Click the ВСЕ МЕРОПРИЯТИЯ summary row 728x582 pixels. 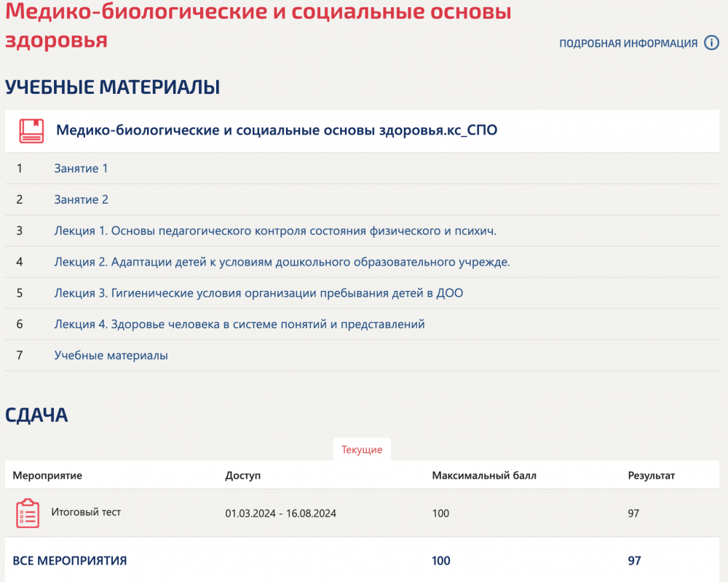tap(362, 560)
